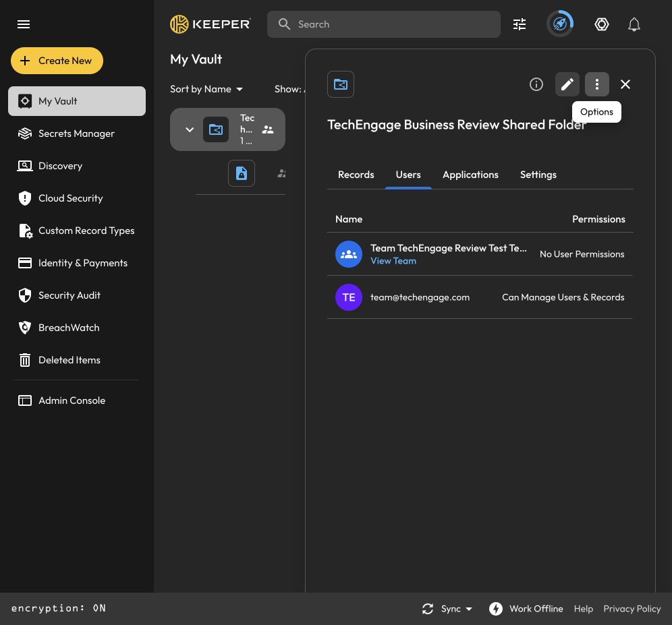
Task: Click the My Vault heading
Action: [196, 59]
